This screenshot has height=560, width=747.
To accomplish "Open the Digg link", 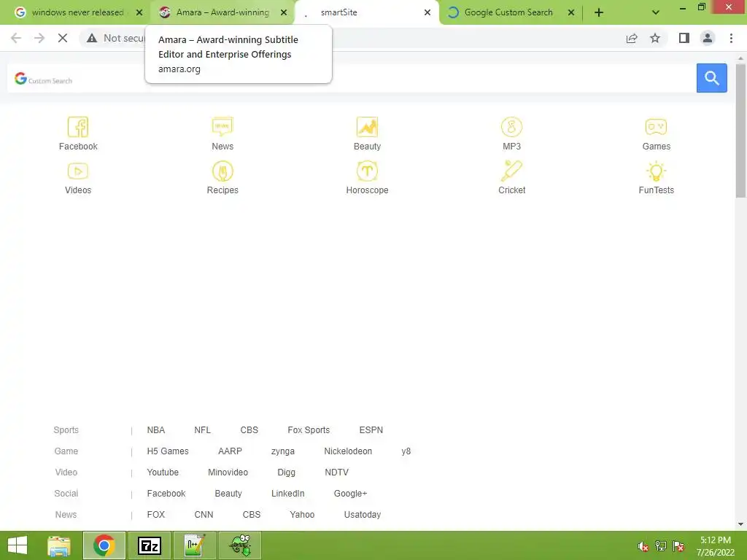I will click(x=286, y=472).
